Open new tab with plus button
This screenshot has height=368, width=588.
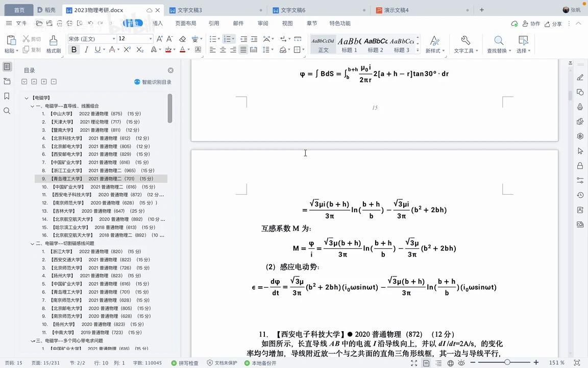pos(481,10)
